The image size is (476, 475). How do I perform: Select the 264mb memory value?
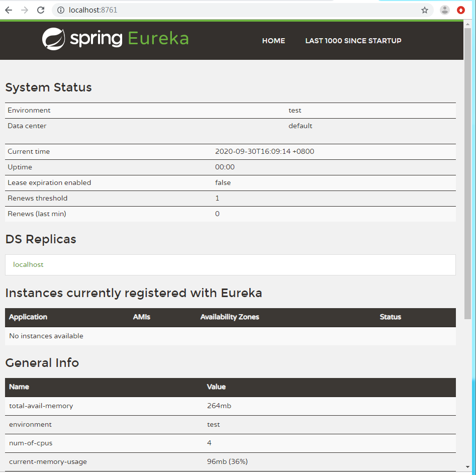tap(219, 406)
